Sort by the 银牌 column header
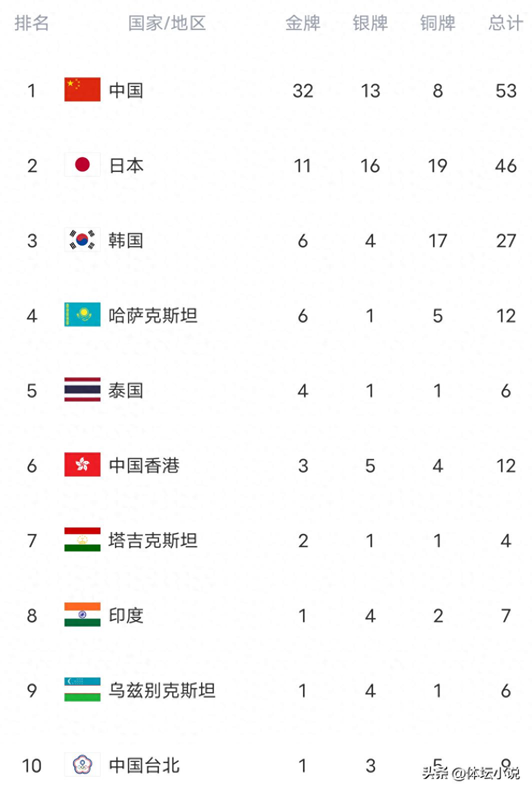Screen dimensions: 532x792 pyautogui.click(x=370, y=23)
